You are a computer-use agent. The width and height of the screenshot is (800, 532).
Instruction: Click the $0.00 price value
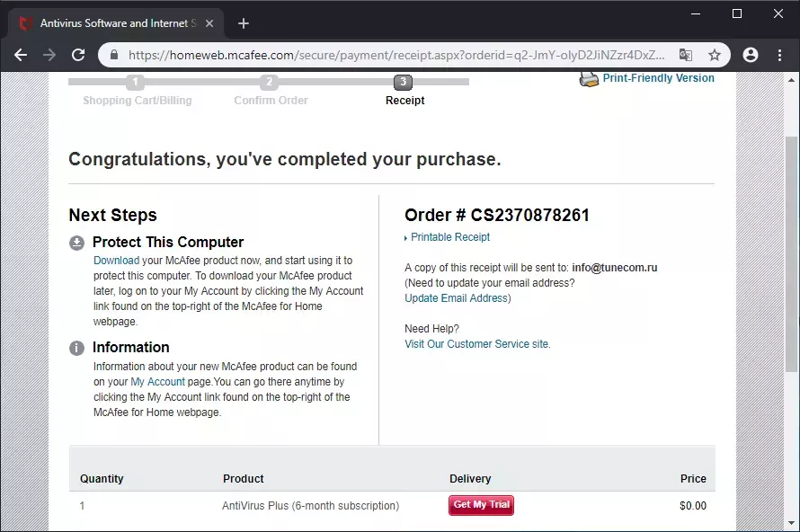(x=693, y=505)
